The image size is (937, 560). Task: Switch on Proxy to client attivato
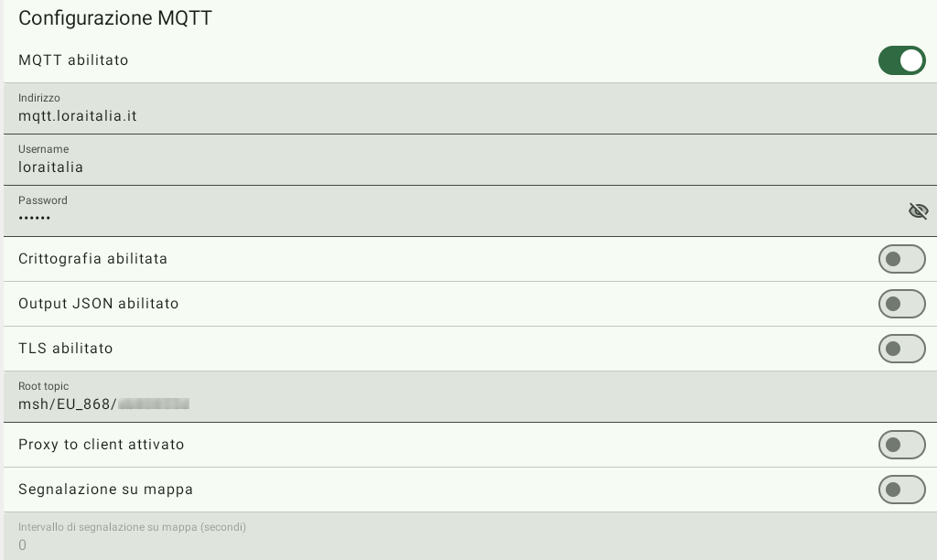point(901,445)
